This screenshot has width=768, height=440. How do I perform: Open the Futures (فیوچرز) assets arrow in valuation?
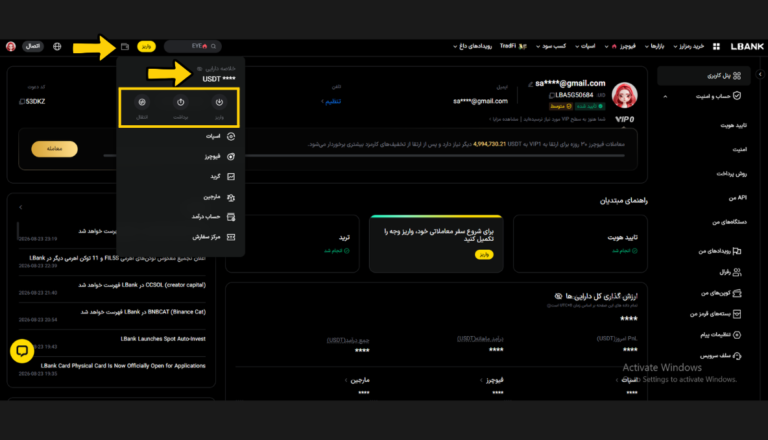[x=482, y=380]
